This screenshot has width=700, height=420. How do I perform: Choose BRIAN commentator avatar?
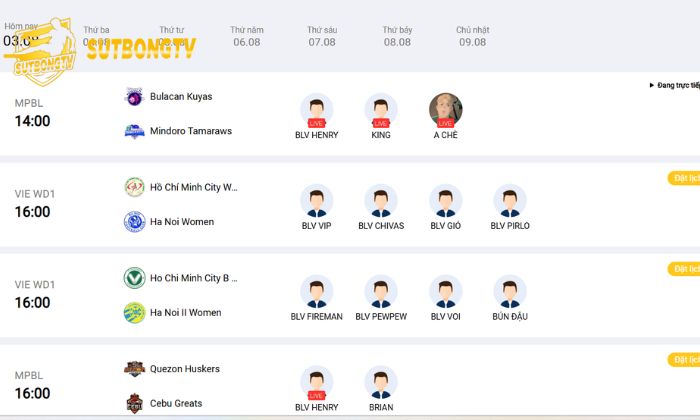(x=381, y=383)
